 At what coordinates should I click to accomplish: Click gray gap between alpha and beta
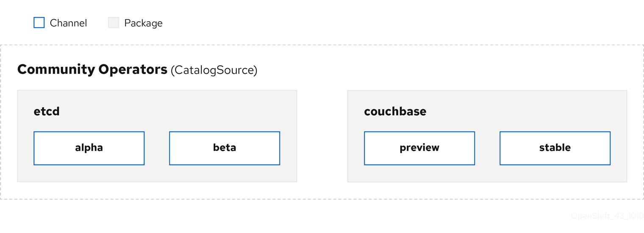tap(157, 148)
